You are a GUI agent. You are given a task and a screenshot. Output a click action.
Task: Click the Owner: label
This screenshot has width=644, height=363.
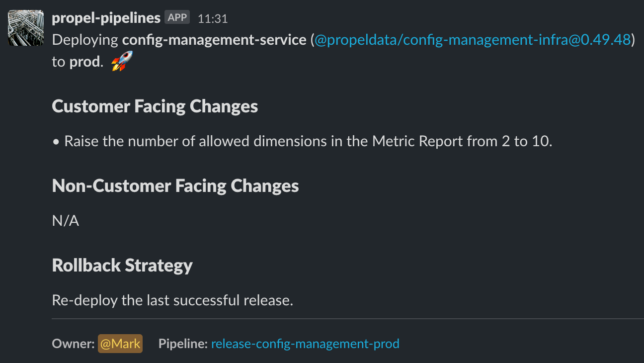coord(73,344)
